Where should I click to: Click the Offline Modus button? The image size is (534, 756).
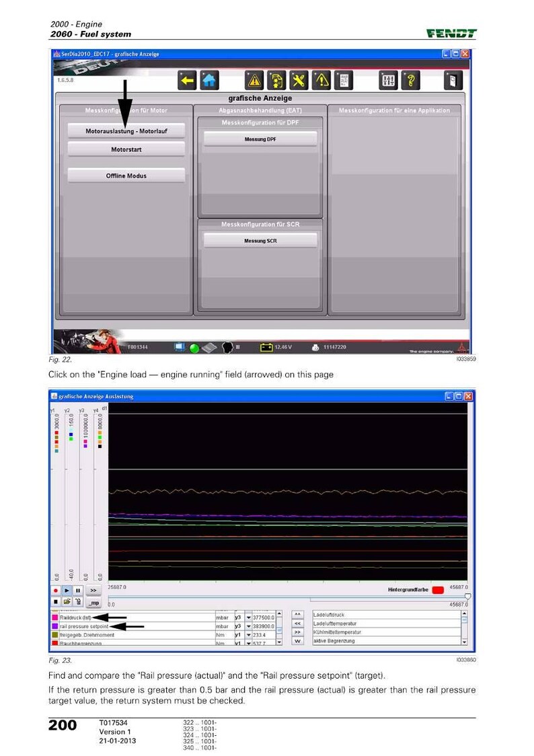coord(126,176)
